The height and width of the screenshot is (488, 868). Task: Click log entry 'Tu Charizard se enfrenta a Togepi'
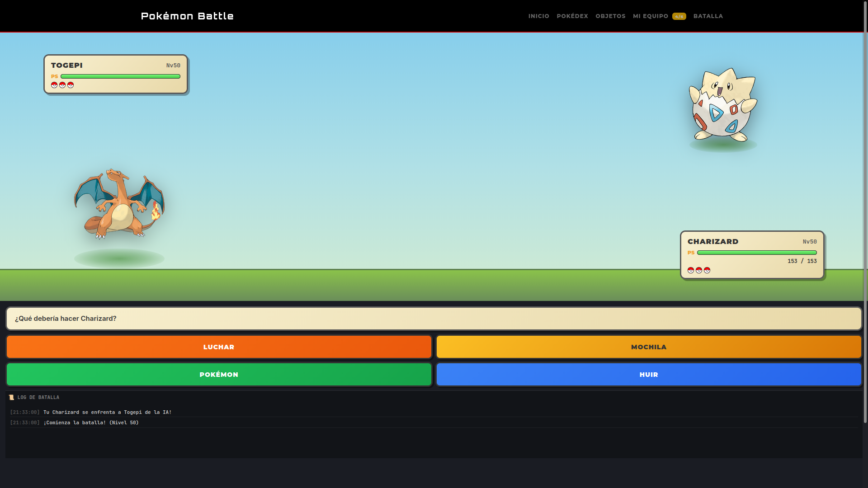[108, 412]
